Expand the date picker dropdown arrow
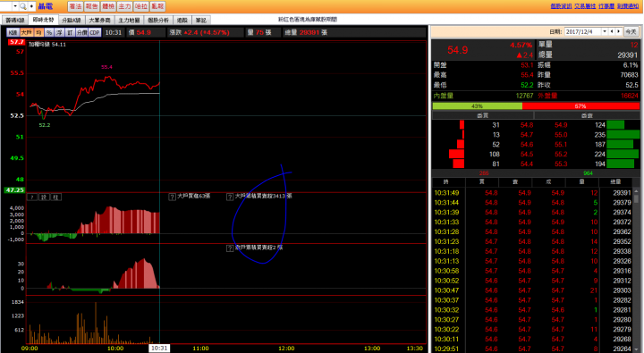The image size is (644, 353). (605, 31)
